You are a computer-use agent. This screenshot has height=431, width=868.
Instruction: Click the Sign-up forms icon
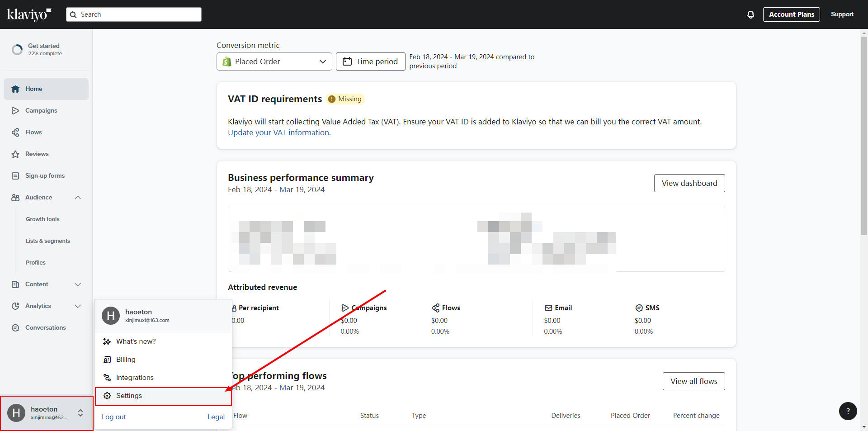click(x=15, y=176)
